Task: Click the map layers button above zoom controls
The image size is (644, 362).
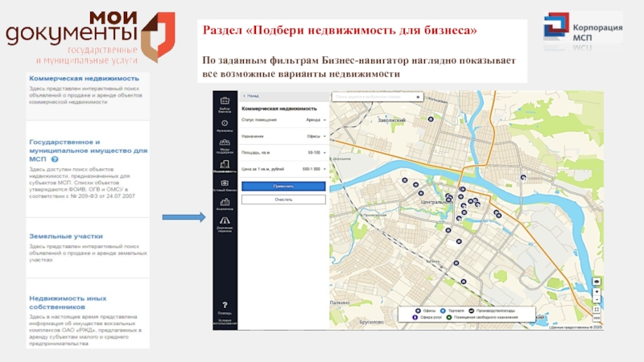Action: (597, 282)
